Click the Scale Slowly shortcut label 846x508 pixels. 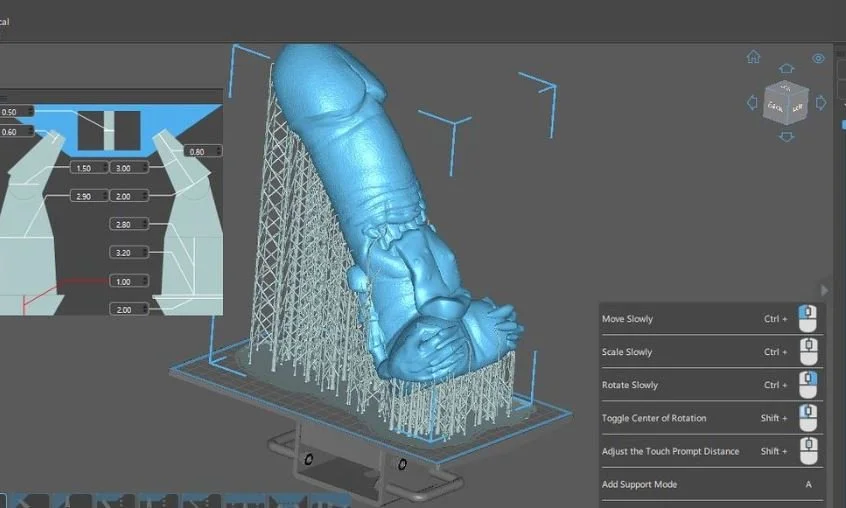click(627, 352)
